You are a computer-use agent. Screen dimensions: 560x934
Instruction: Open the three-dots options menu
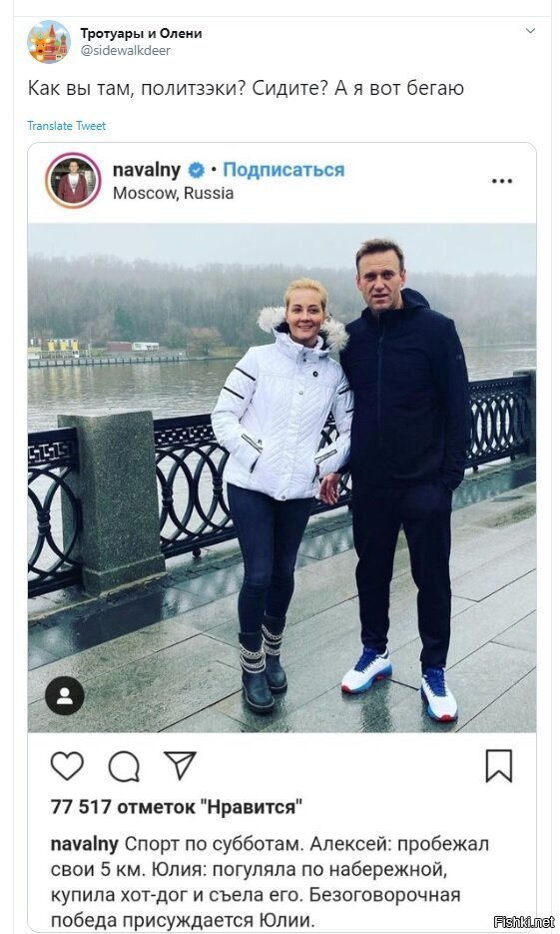[502, 181]
